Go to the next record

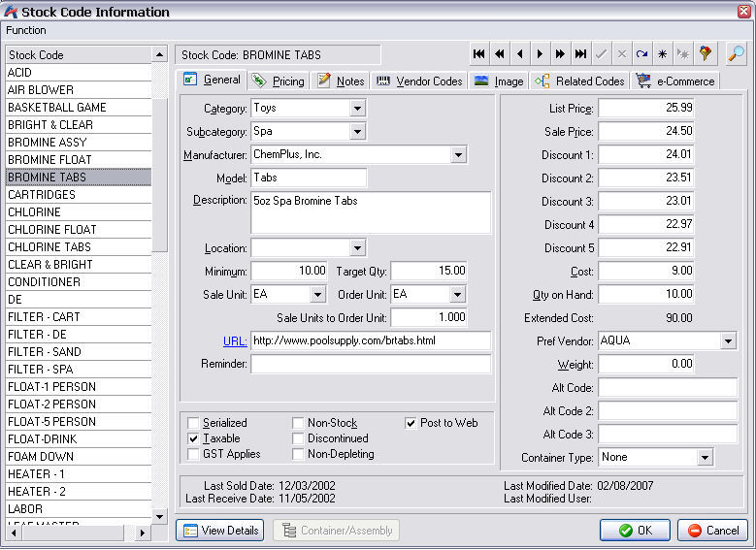tap(540, 54)
